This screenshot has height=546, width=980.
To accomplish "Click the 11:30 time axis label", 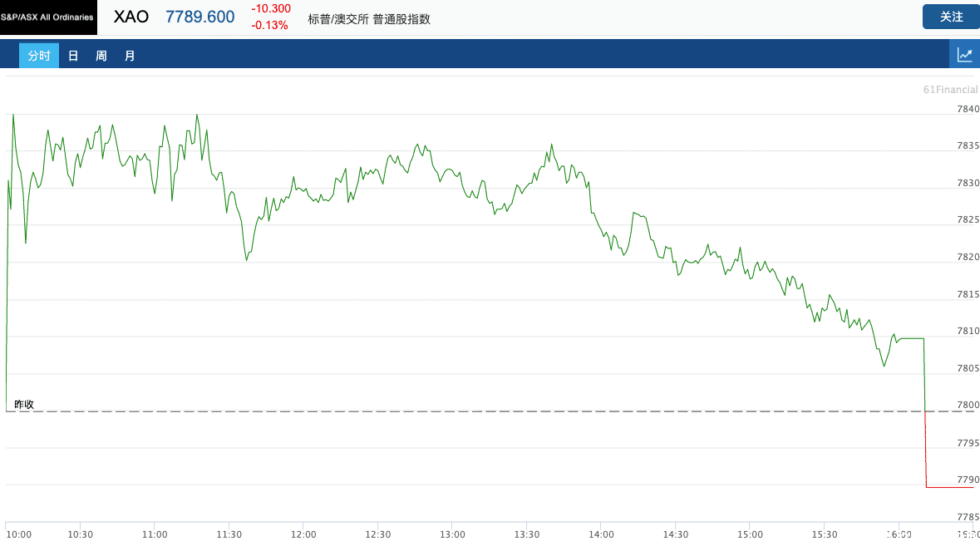I will 229,534.
